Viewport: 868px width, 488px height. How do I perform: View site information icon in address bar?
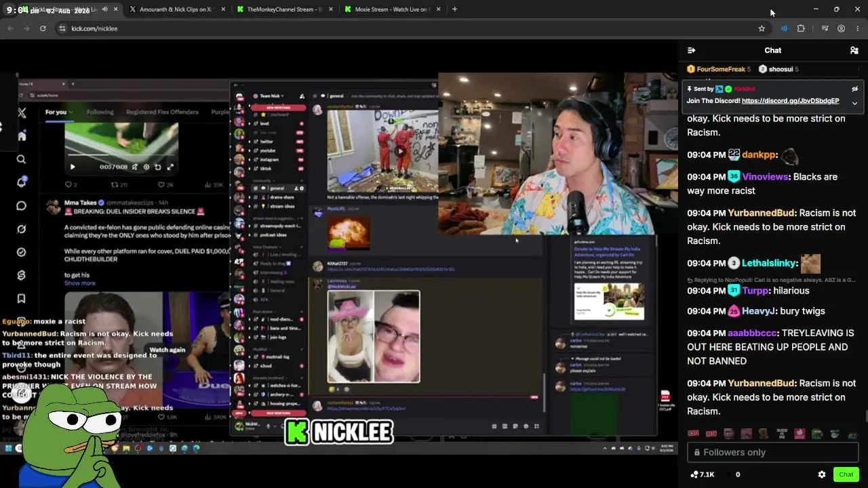(62, 28)
